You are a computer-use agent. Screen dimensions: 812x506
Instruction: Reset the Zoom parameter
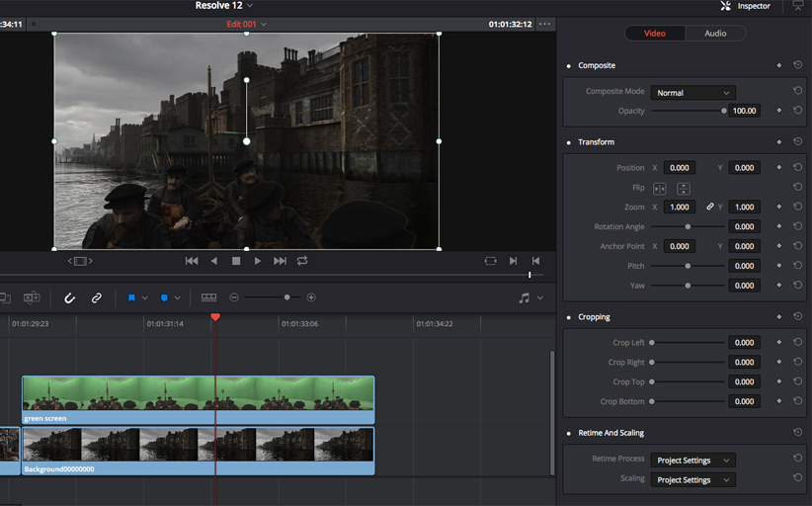(797, 207)
